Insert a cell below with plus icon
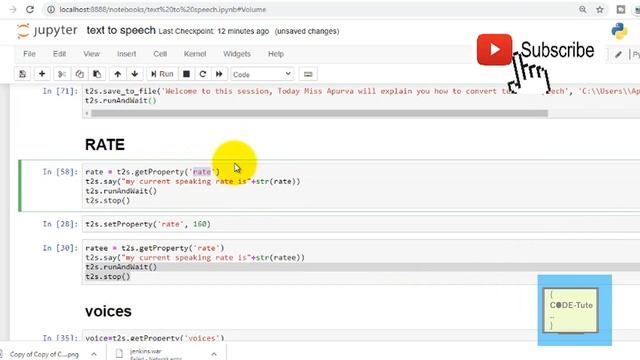Viewport: 640px width, 360px height. click(x=42, y=74)
